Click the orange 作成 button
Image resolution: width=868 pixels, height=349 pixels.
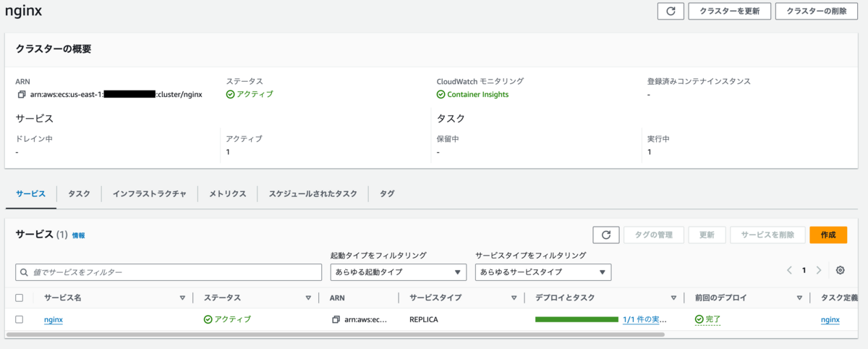click(828, 235)
